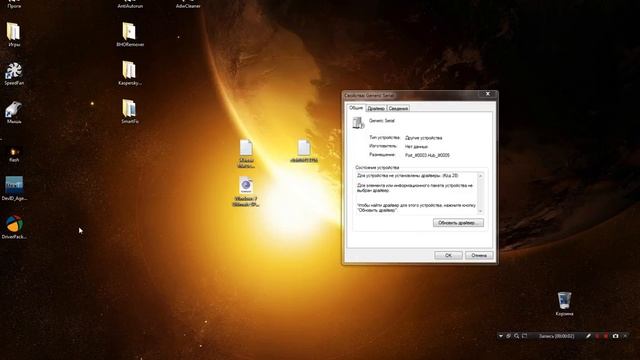Launch the DriverPack desktop shortcut
Viewport: 640px width, 360px height.
(14, 227)
